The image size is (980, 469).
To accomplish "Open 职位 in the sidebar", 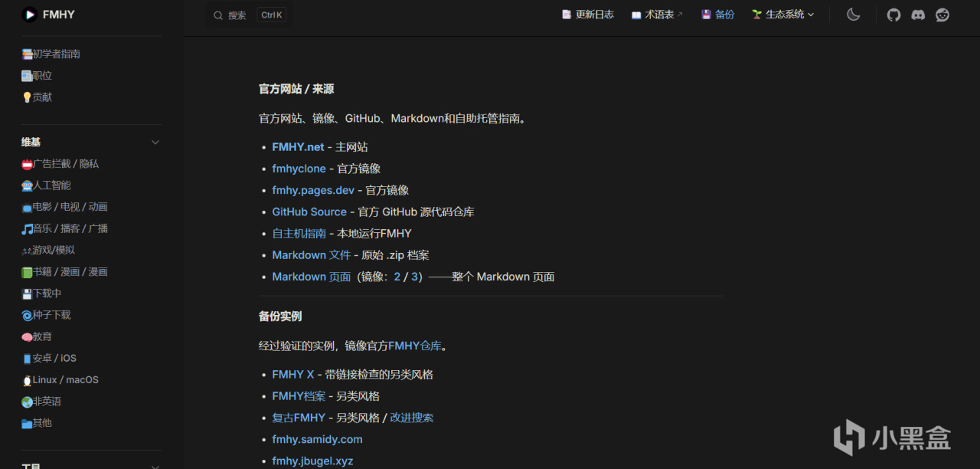I will 37,76.
